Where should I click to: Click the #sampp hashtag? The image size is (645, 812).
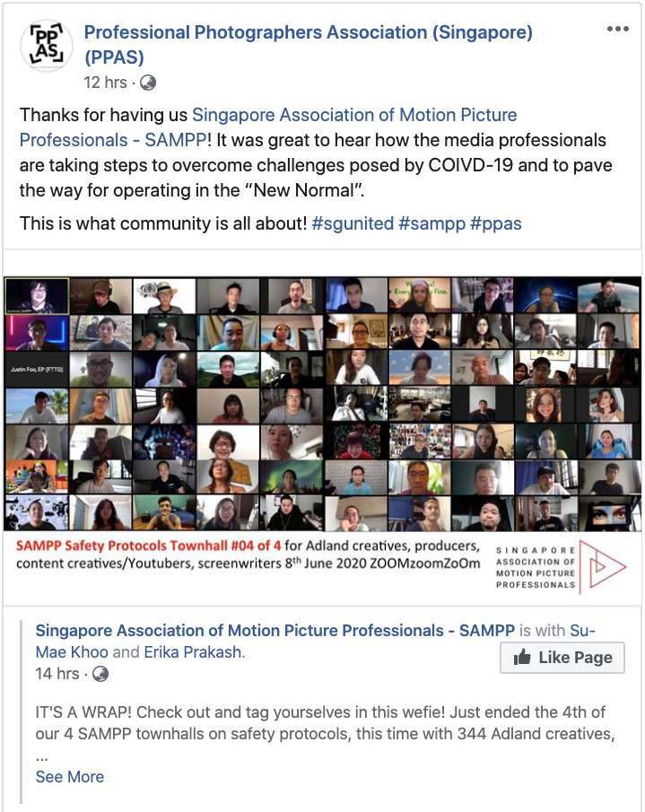coord(432,223)
